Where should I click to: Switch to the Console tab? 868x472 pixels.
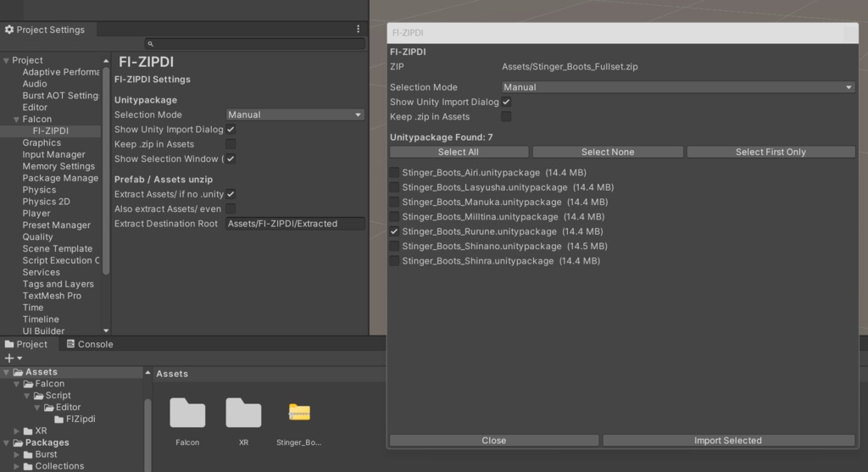[90, 344]
